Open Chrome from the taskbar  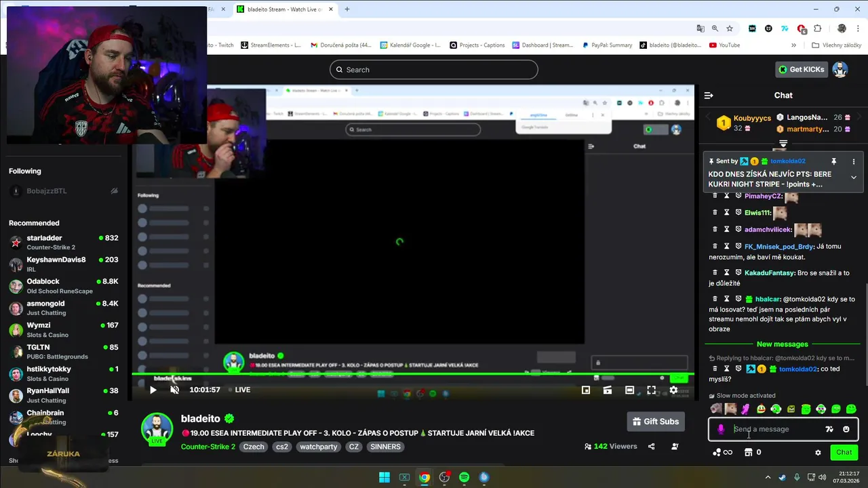click(x=425, y=477)
